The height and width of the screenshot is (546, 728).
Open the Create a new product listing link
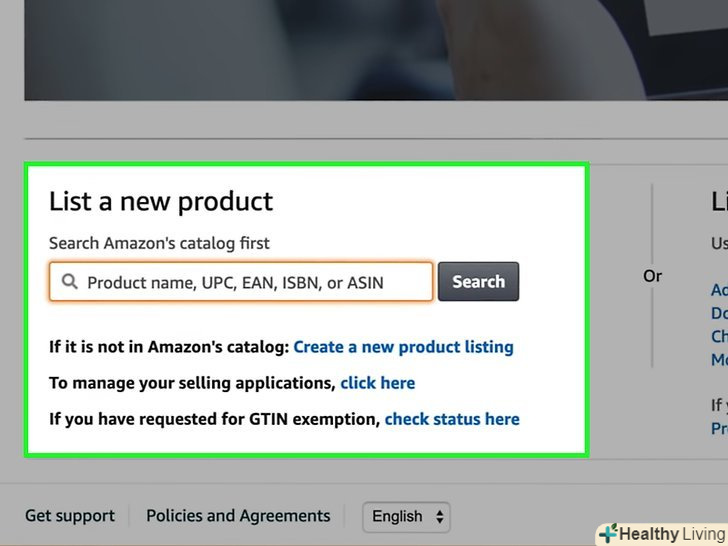click(403, 347)
